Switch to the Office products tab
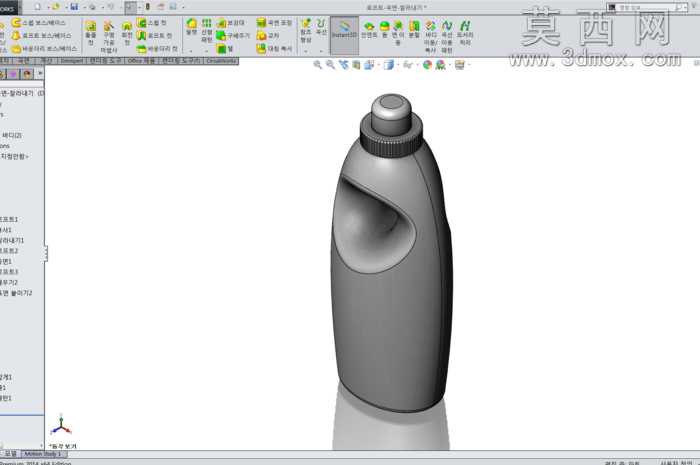The image size is (700, 465). pyautogui.click(x=141, y=61)
